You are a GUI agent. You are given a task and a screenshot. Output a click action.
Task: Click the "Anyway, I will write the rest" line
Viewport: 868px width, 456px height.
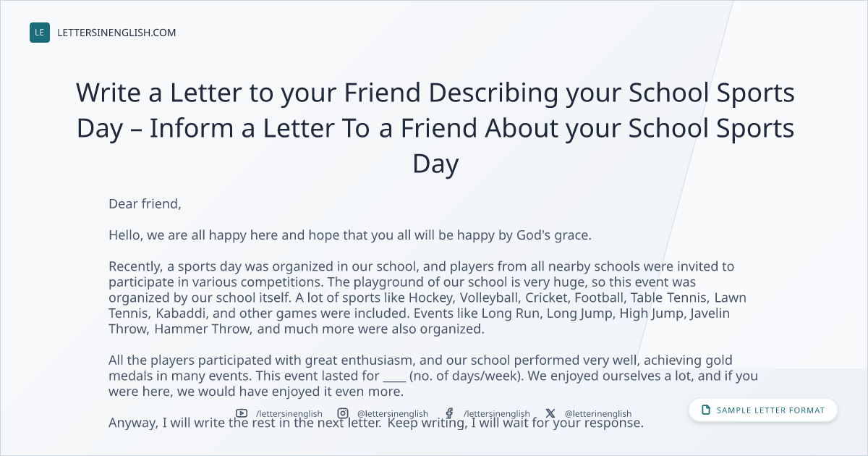[x=376, y=423]
